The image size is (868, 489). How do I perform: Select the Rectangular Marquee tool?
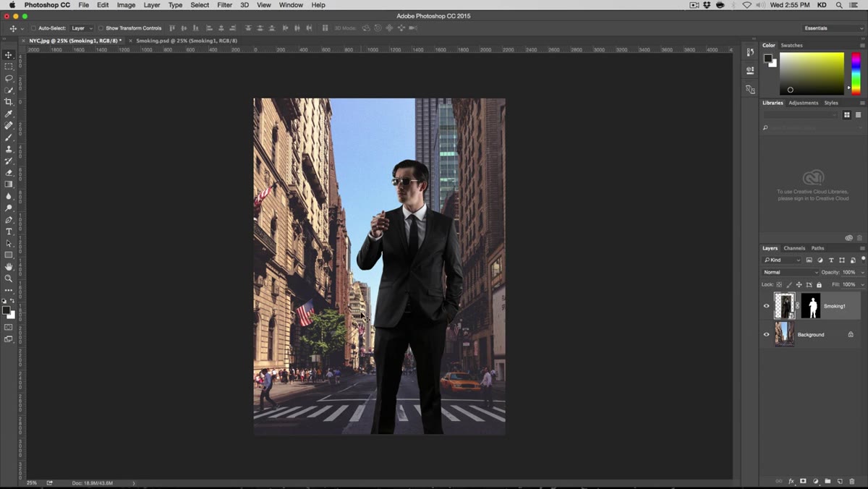pos(9,67)
